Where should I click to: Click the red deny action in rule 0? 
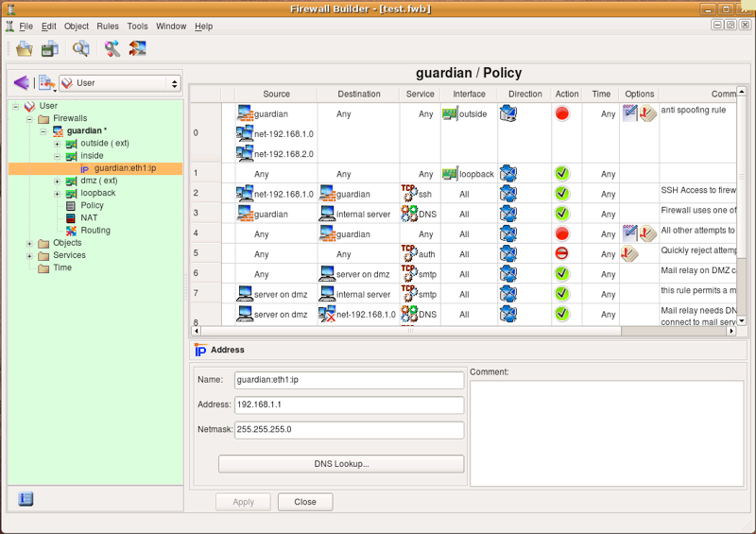point(561,113)
